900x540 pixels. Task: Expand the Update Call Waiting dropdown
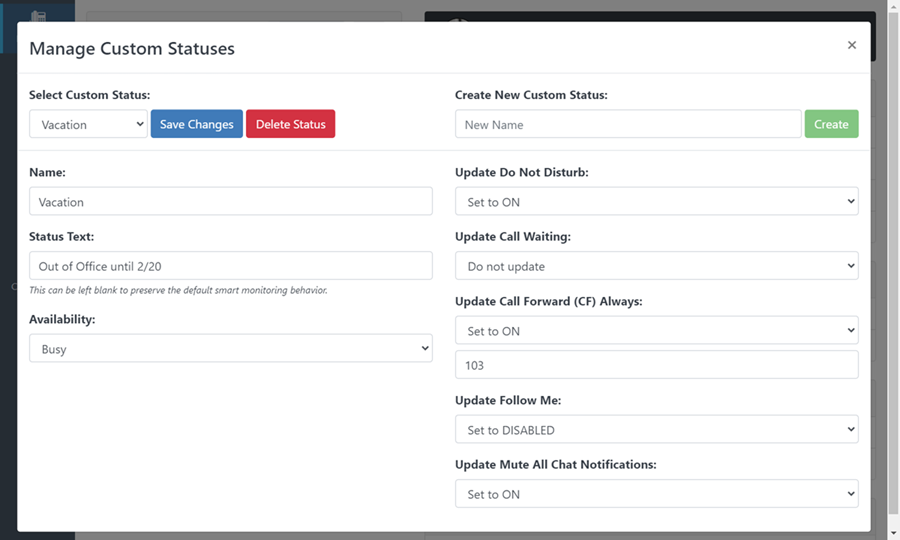pos(656,266)
